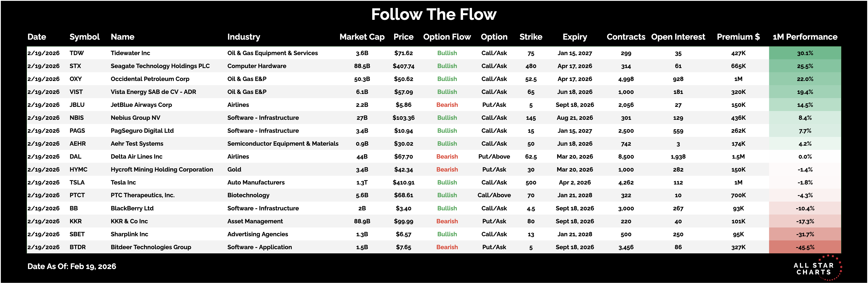Click the Market Cap column header
Viewport: 868px width, 283px height.
pos(362,37)
